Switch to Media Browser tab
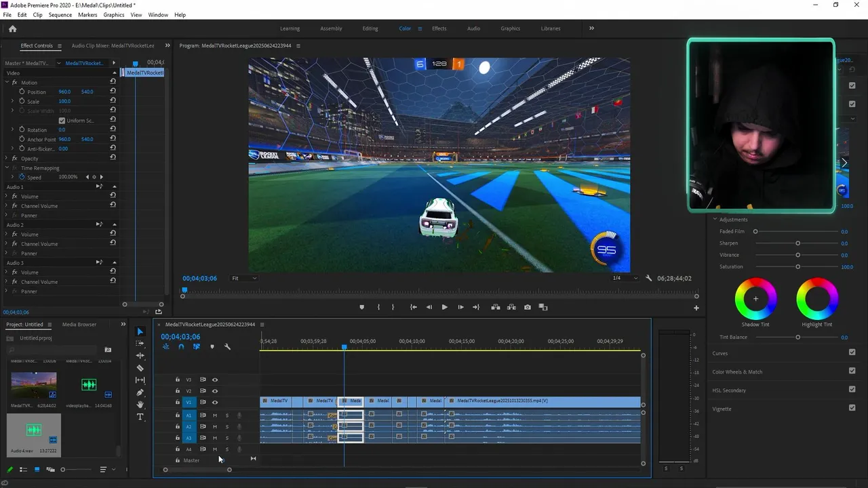Image resolution: width=868 pixels, height=488 pixels. tap(79, 324)
